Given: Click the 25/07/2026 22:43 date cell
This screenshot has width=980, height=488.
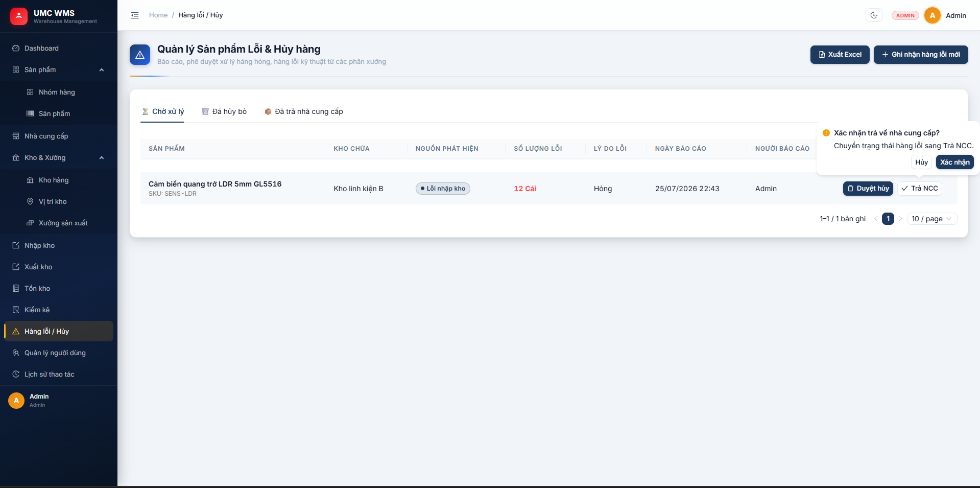Looking at the screenshot, I should point(687,189).
